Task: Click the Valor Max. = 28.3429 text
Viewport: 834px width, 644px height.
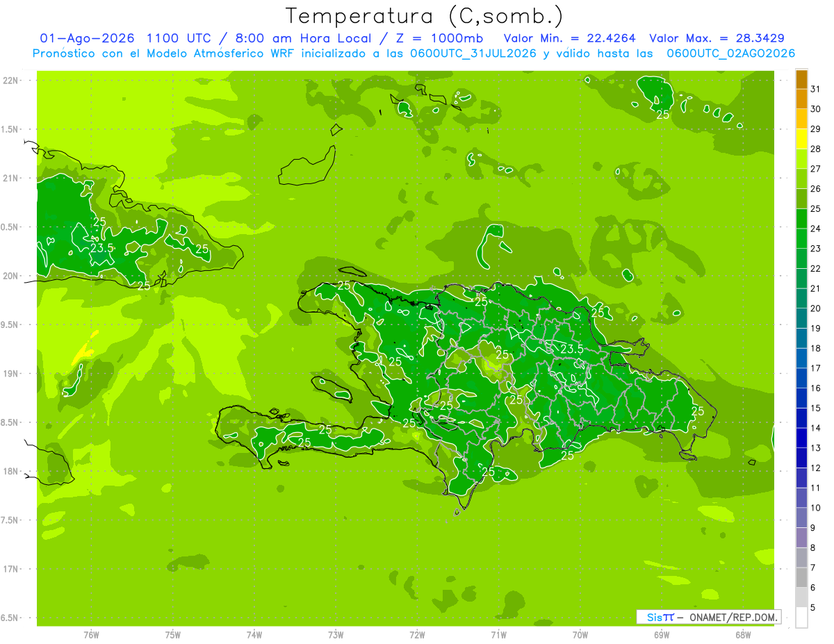Action: pyautogui.click(x=717, y=38)
